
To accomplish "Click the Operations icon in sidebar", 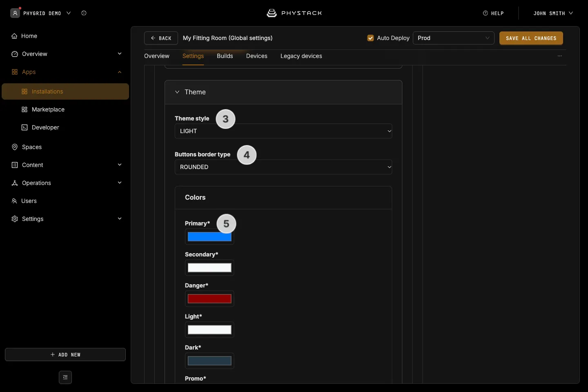I will pos(15,183).
